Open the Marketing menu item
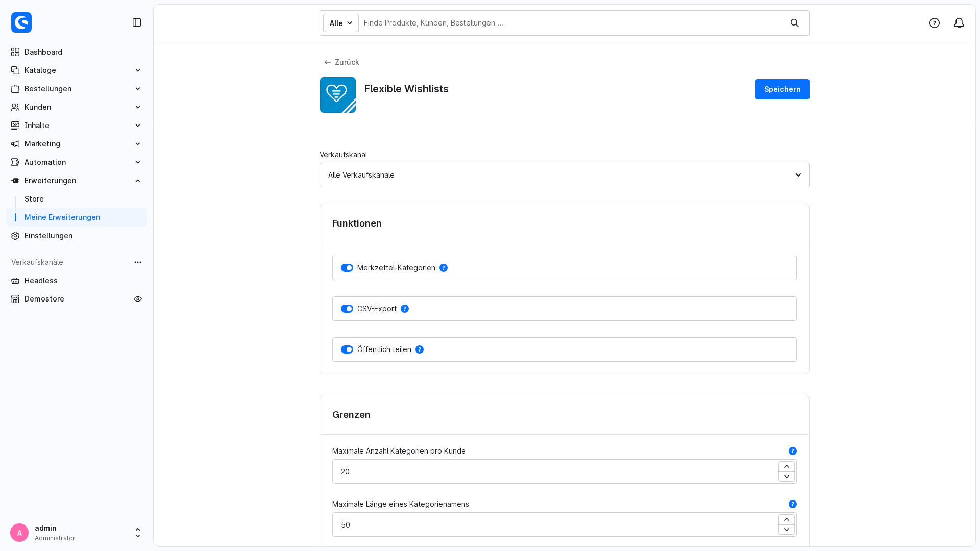 click(77, 144)
